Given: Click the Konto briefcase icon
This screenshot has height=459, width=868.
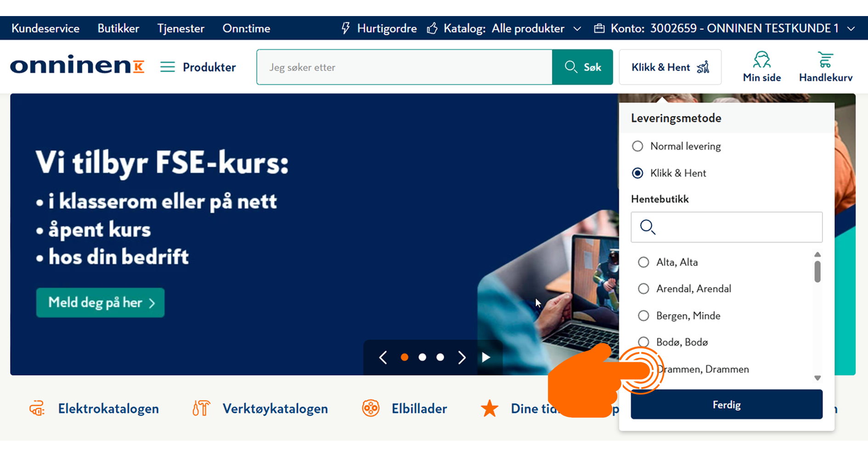Looking at the screenshot, I should point(599,28).
